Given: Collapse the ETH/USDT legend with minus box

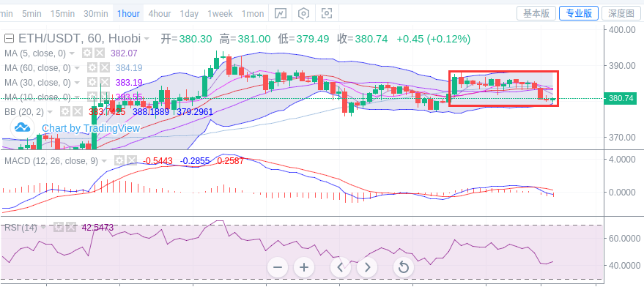Looking at the screenshot, I should point(10,39).
